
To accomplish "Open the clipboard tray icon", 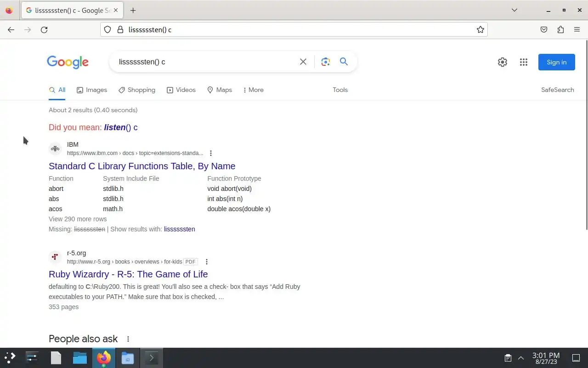I will [508, 358].
